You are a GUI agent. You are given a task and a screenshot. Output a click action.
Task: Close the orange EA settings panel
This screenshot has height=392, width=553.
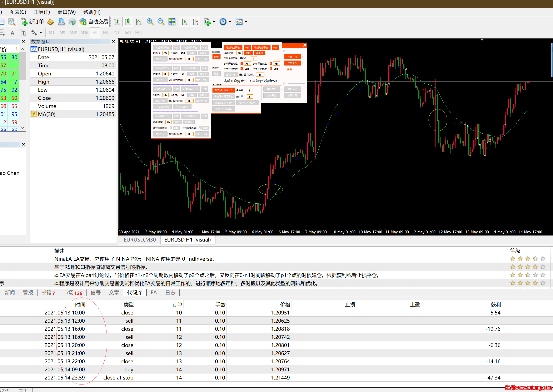click(305, 45)
